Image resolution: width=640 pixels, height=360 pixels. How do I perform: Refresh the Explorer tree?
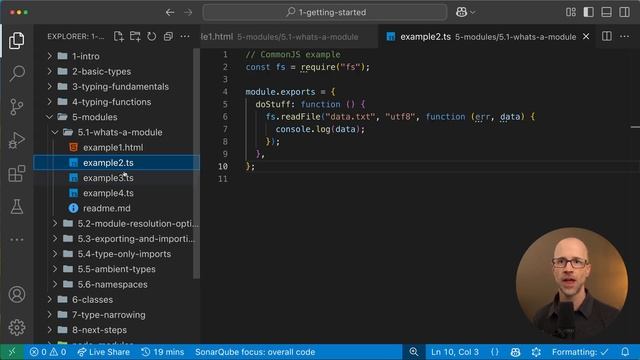tap(152, 36)
